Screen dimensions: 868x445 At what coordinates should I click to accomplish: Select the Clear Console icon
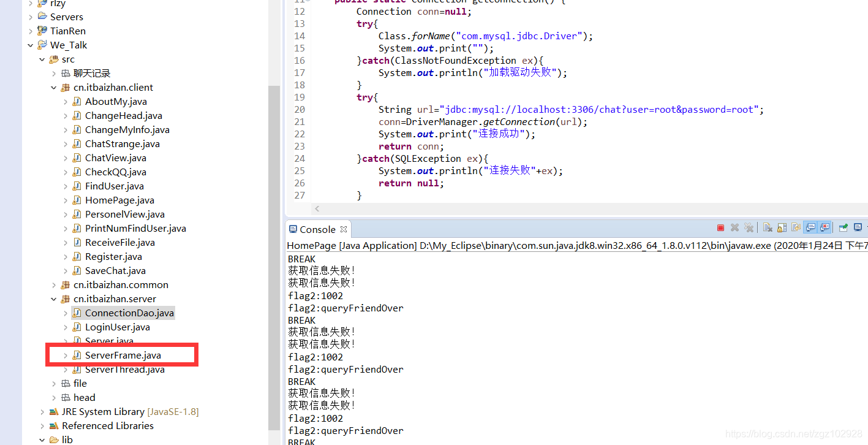(768, 227)
